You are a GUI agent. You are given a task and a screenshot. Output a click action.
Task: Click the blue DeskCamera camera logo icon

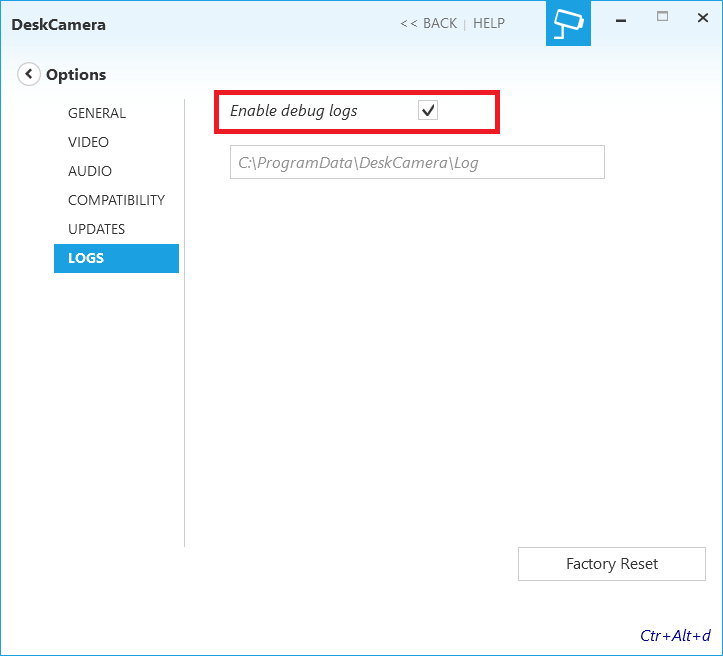(x=568, y=23)
